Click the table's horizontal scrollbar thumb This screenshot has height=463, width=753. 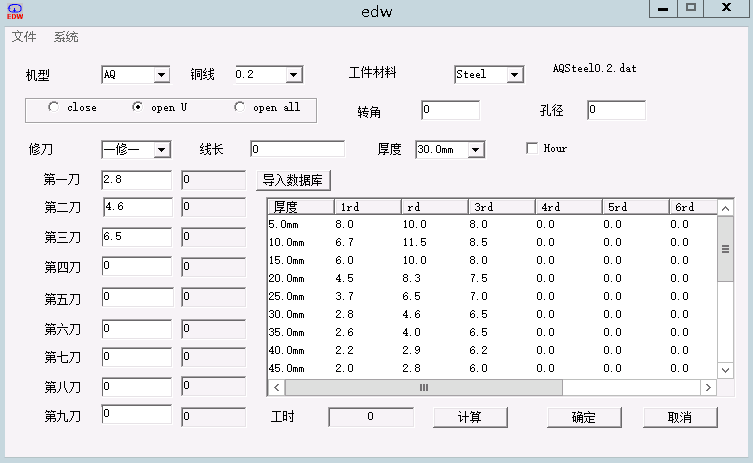point(424,388)
